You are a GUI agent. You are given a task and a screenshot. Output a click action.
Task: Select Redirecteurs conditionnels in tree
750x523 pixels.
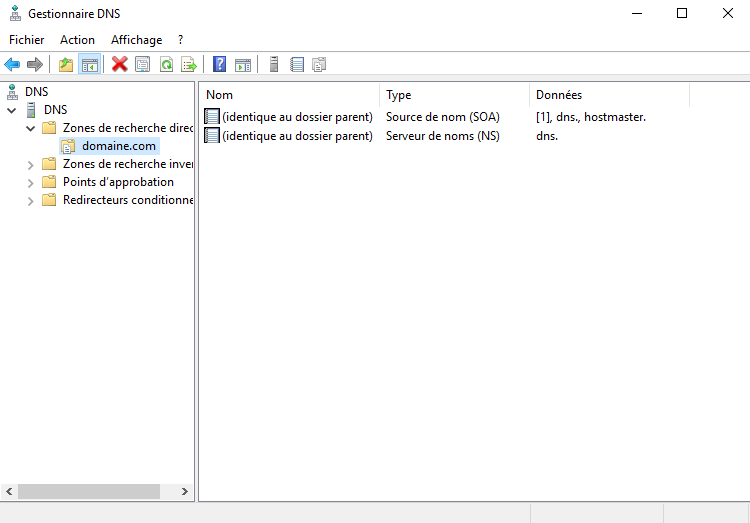point(128,200)
